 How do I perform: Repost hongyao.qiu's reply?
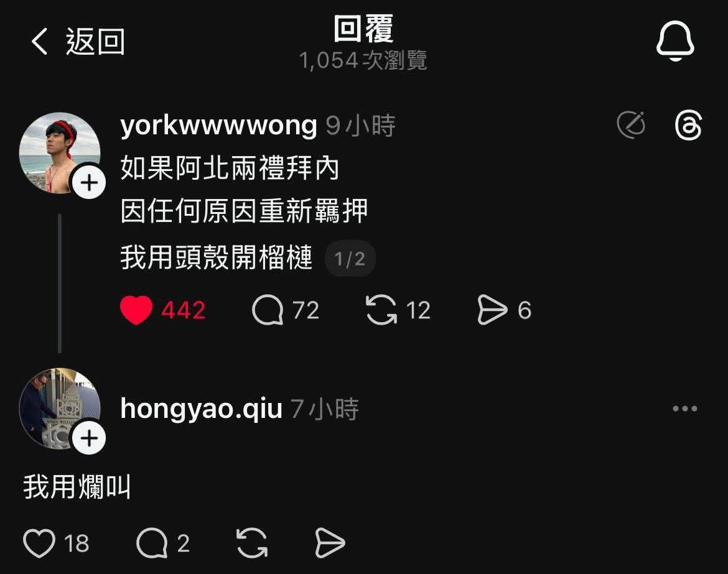(x=252, y=543)
